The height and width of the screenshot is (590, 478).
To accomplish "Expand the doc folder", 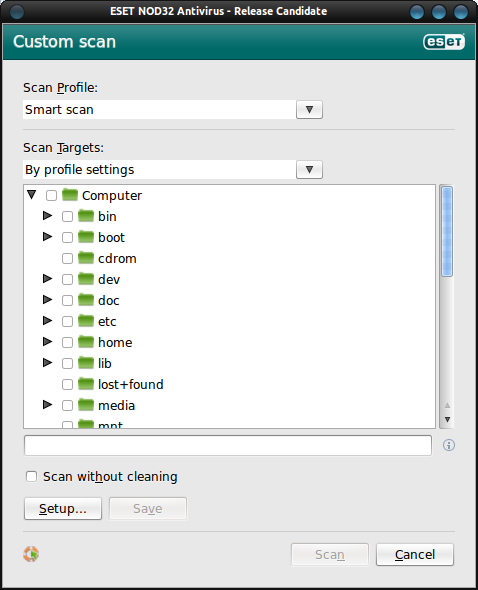I will (47, 300).
